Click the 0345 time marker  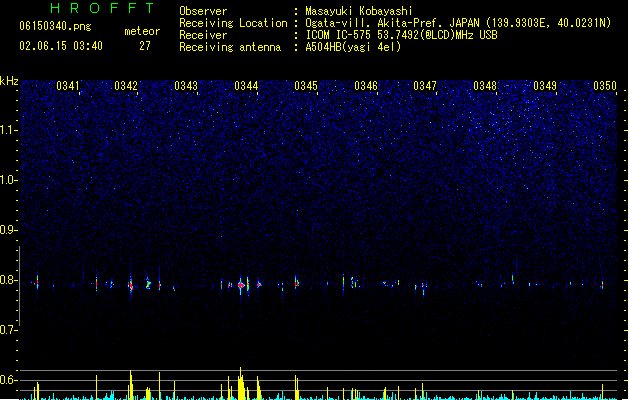pyautogui.click(x=306, y=86)
